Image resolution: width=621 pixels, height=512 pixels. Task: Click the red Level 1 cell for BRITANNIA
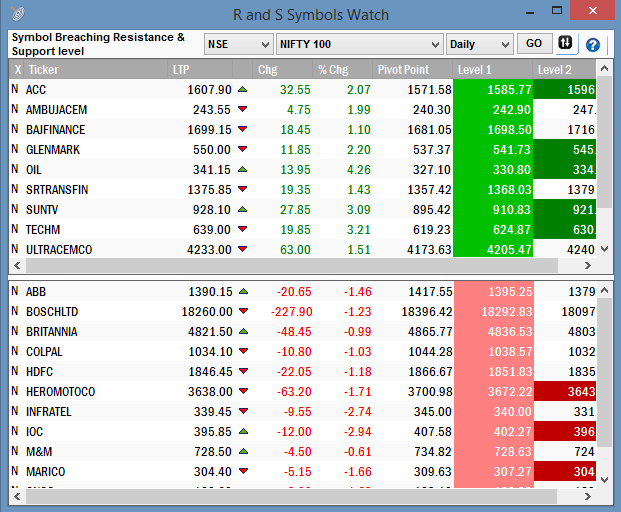[x=492, y=332]
